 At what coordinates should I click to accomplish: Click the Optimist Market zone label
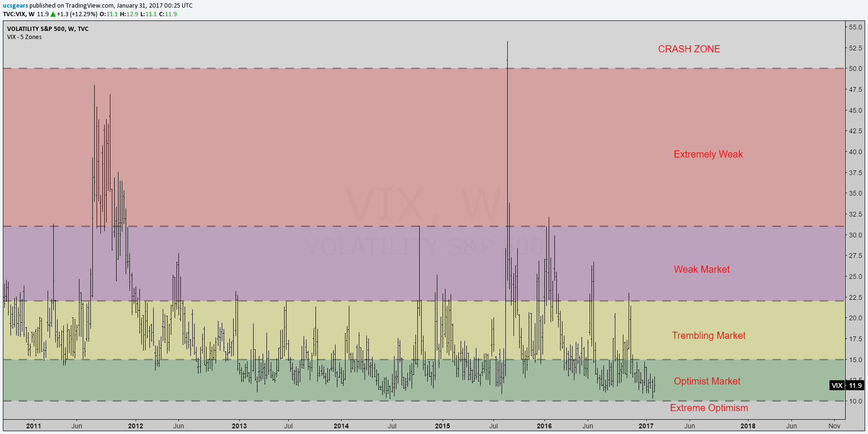coord(707,381)
